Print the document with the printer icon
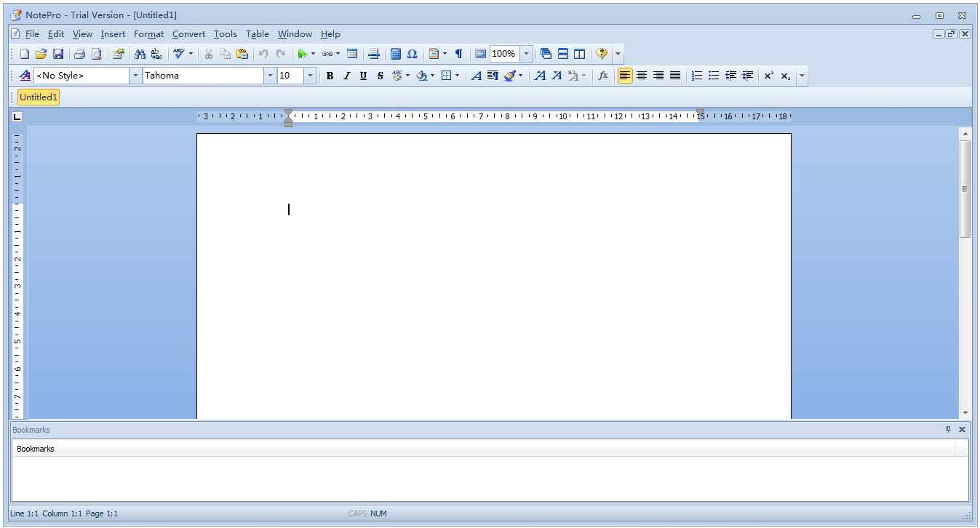The image size is (980, 528). coord(79,54)
